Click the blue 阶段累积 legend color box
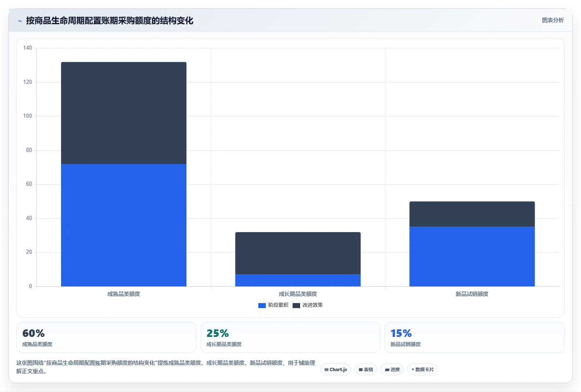581x392 pixels. (262, 306)
